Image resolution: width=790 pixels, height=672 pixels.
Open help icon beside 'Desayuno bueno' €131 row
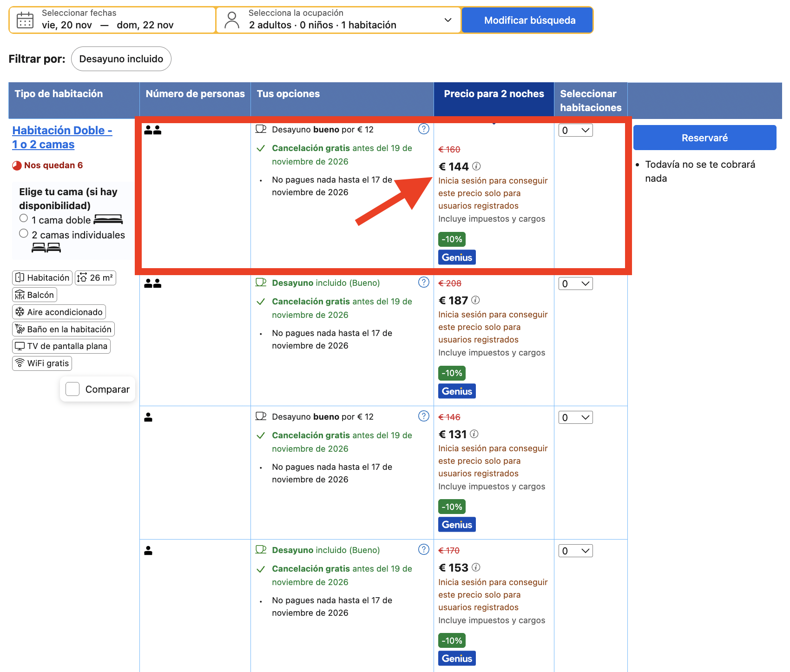point(424,416)
